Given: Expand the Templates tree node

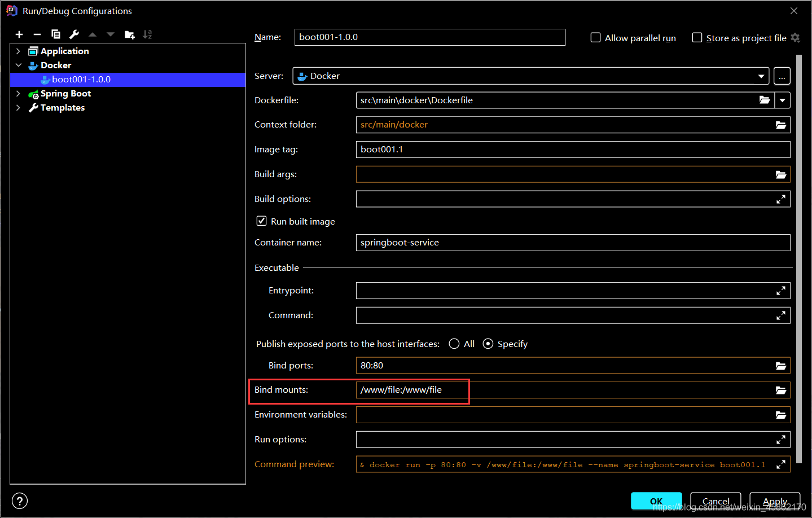Looking at the screenshot, I should coord(18,108).
